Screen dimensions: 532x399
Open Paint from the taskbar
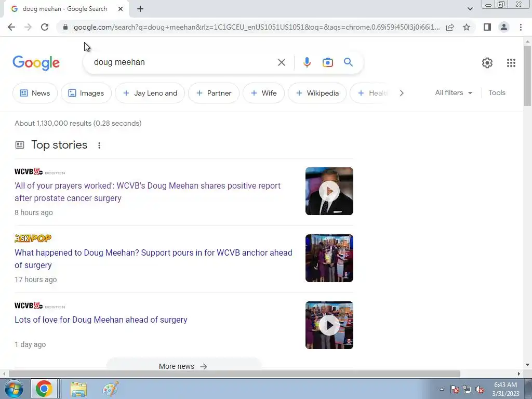point(111,389)
